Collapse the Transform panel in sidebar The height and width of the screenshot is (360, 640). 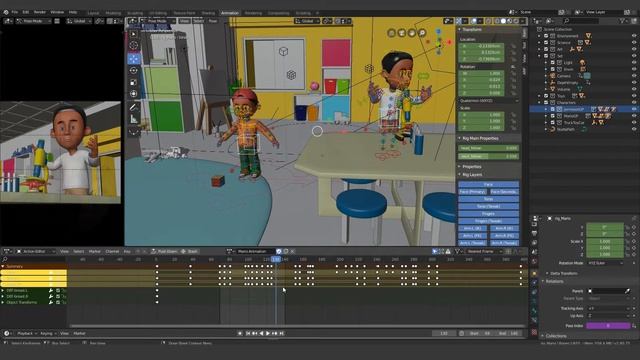point(460,29)
